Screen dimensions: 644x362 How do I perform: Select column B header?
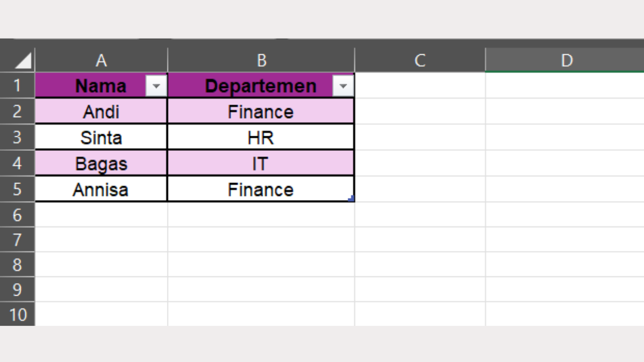261,60
